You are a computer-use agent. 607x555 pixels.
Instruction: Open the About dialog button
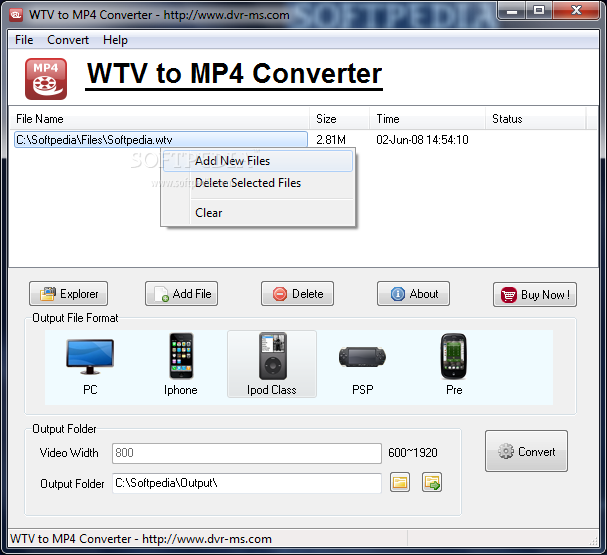413,294
